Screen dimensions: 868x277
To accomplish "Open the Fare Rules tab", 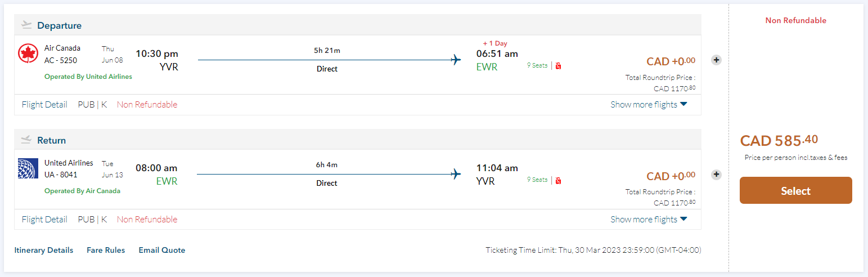I will (106, 250).
